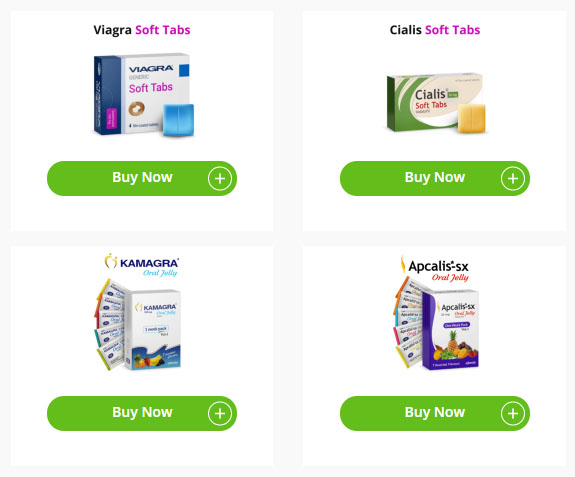Viewport: 575px width, 477px height.
Task: Click plus icon on Cialis Buy Now button
Action: click(513, 179)
